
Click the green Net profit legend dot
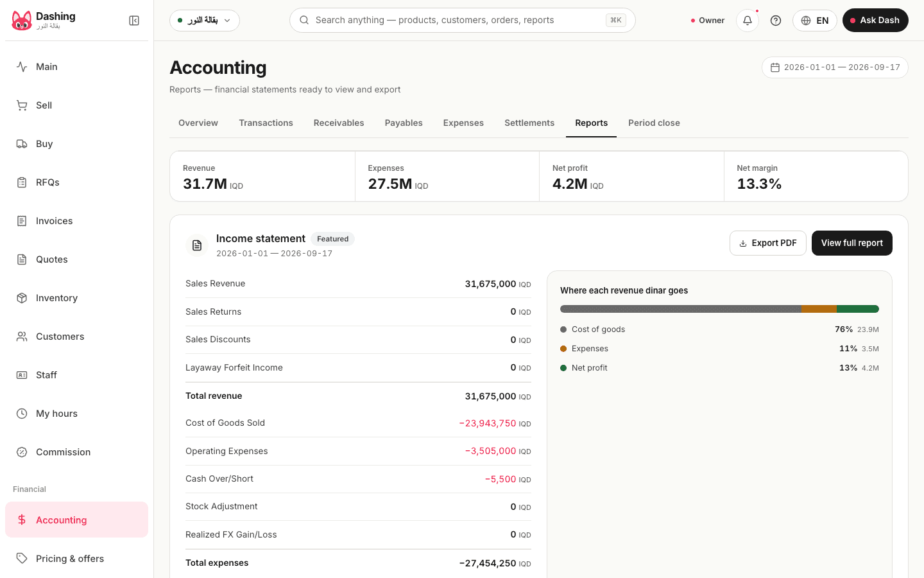[563, 368]
